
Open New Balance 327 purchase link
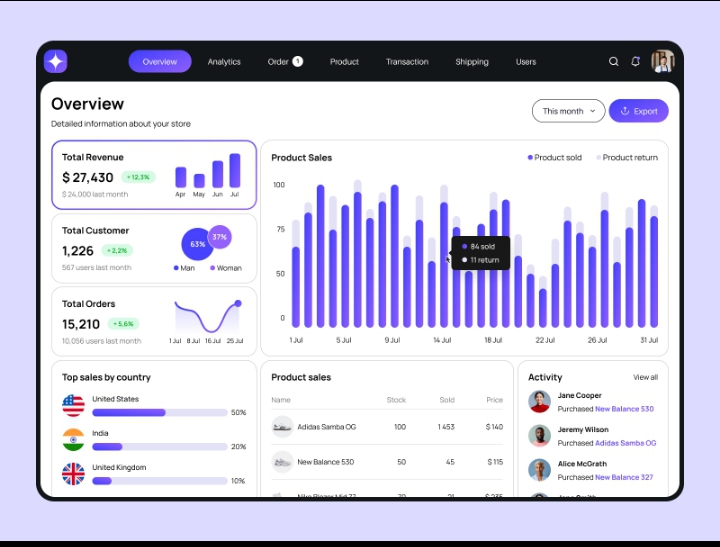tap(624, 477)
